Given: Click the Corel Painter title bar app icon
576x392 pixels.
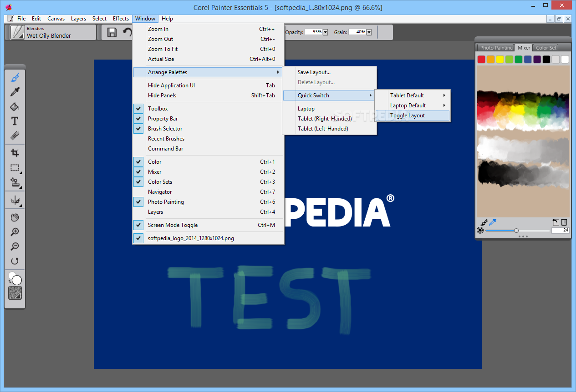Looking at the screenshot, I should pos(8,7).
